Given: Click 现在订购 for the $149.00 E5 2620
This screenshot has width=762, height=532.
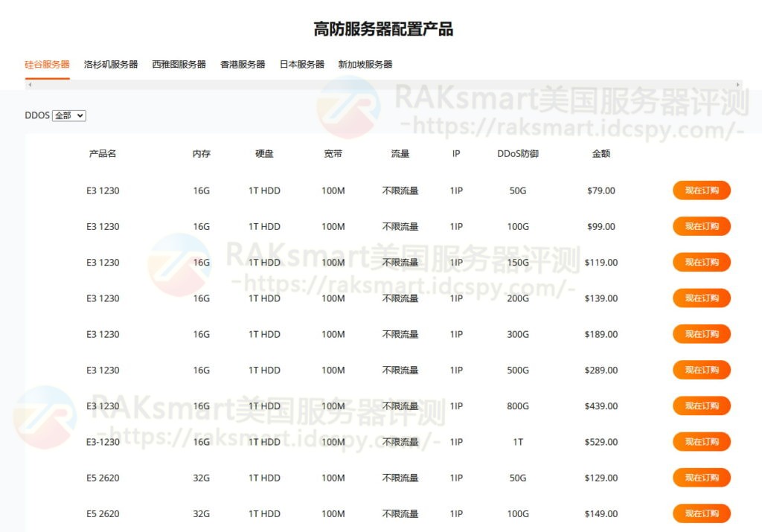Looking at the screenshot, I should pos(700,513).
